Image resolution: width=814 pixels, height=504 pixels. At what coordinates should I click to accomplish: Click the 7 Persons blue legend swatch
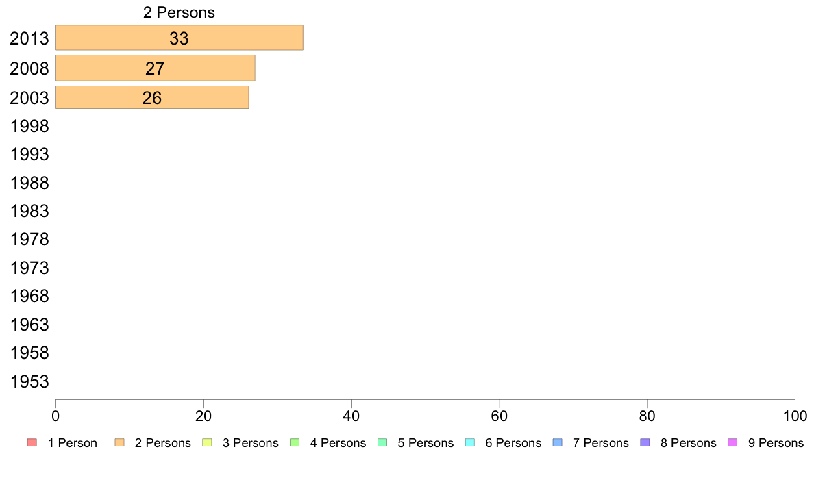pyautogui.click(x=558, y=443)
